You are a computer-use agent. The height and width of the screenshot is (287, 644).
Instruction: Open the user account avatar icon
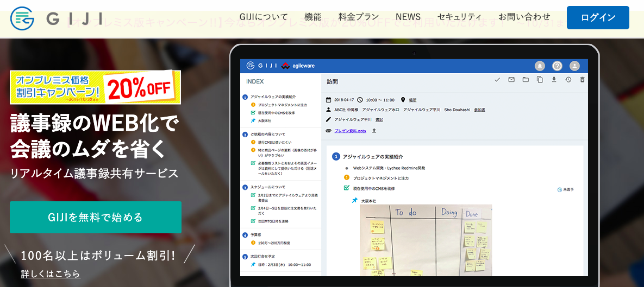pyautogui.click(x=574, y=66)
